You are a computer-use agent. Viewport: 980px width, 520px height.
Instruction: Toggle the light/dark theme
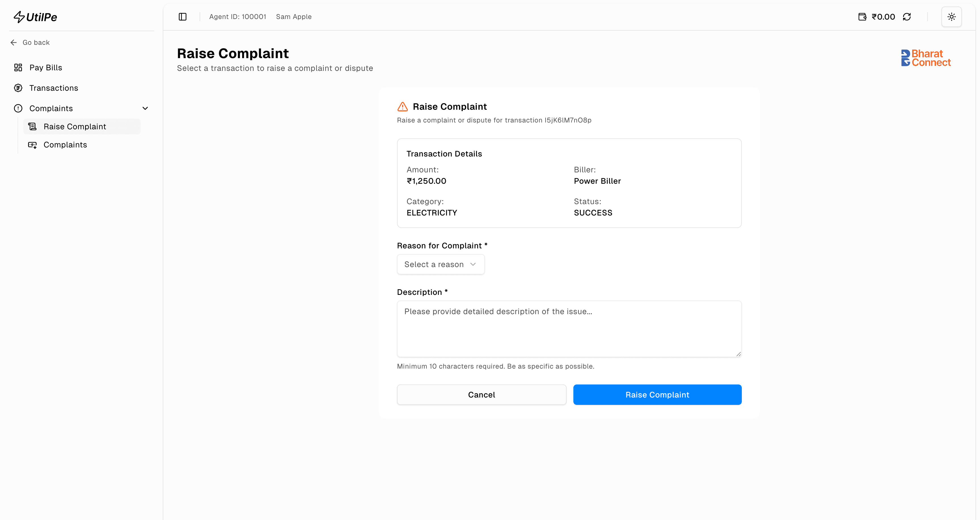(951, 16)
